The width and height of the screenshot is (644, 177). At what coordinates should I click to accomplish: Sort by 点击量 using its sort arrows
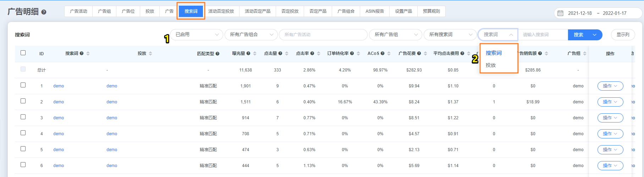(x=287, y=53)
